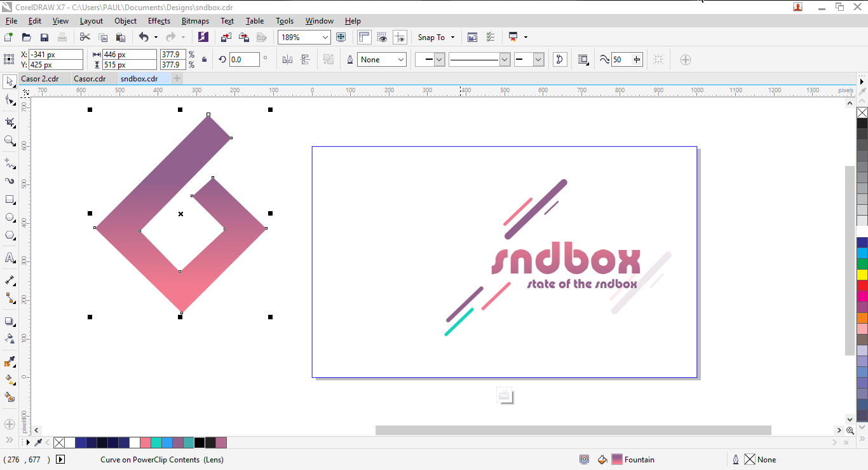The image size is (868, 470).
Task: Cut the selected object
Action: pyautogui.click(x=85, y=38)
